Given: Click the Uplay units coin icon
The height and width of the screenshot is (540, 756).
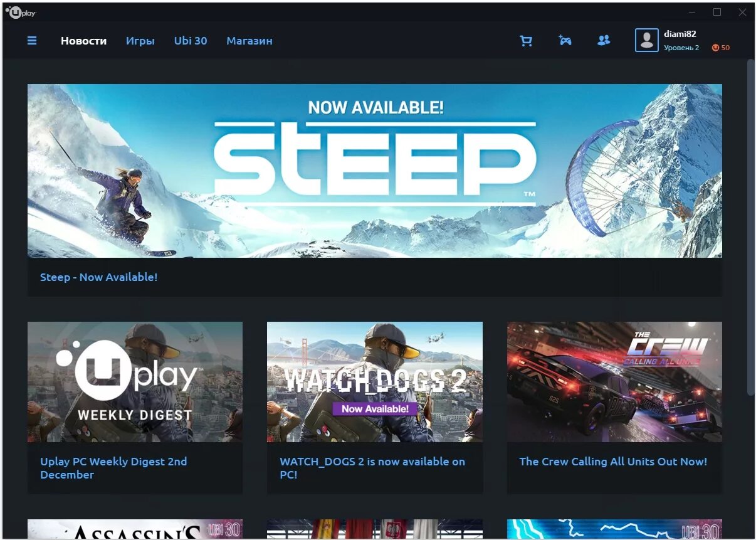Looking at the screenshot, I should click(715, 48).
